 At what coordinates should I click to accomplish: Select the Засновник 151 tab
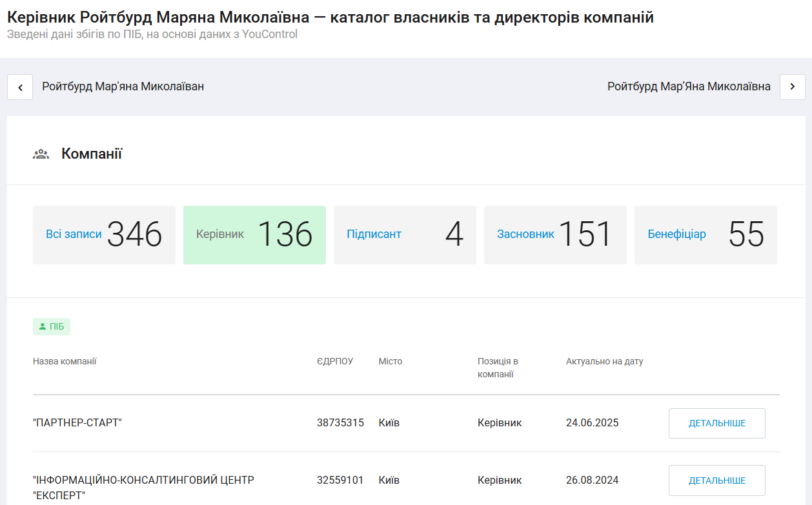(555, 235)
